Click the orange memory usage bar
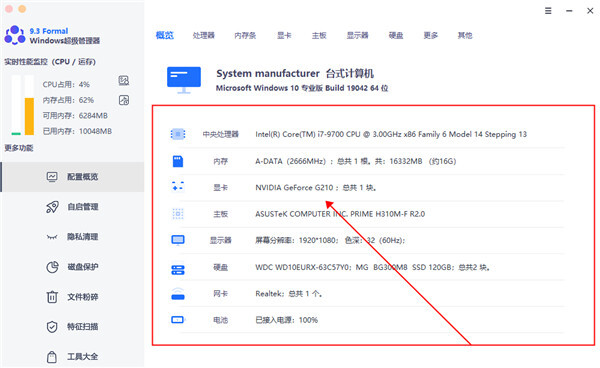600x368 pixels. coord(29,116)
